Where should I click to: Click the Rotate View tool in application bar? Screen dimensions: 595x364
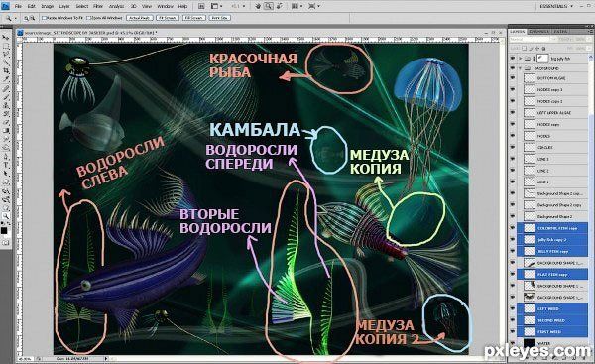(280, 6)
